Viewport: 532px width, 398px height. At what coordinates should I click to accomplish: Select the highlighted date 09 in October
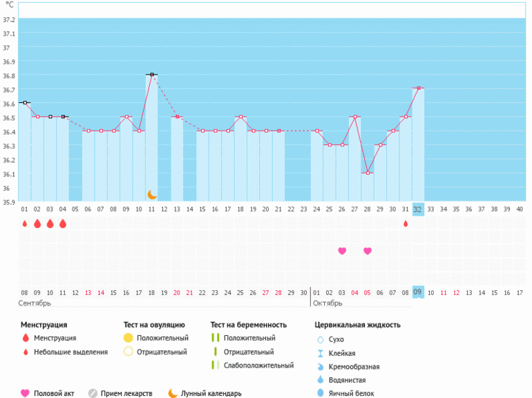pyautogui.click(x=418, y=292)
